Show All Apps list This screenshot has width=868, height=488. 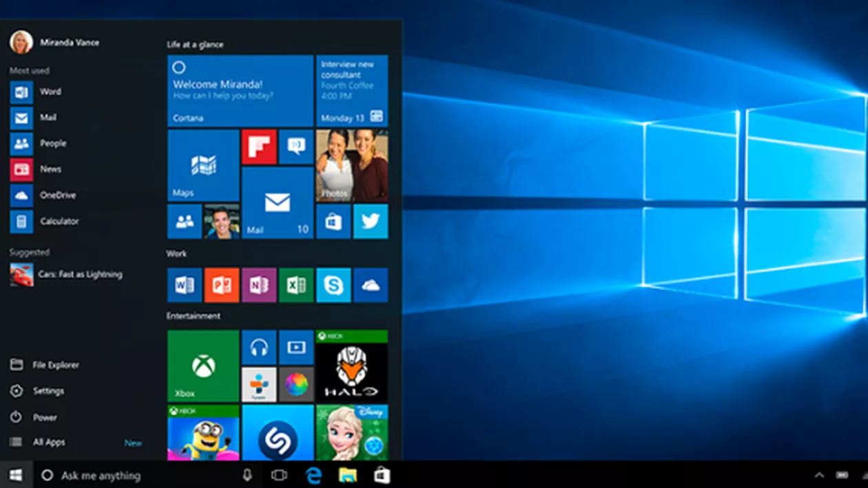coord(37,443)
